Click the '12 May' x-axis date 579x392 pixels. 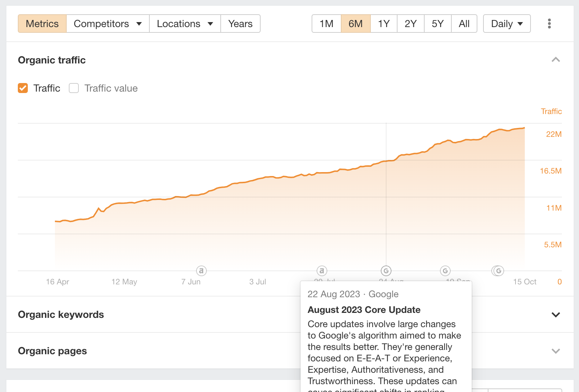(x=124, y=282)
